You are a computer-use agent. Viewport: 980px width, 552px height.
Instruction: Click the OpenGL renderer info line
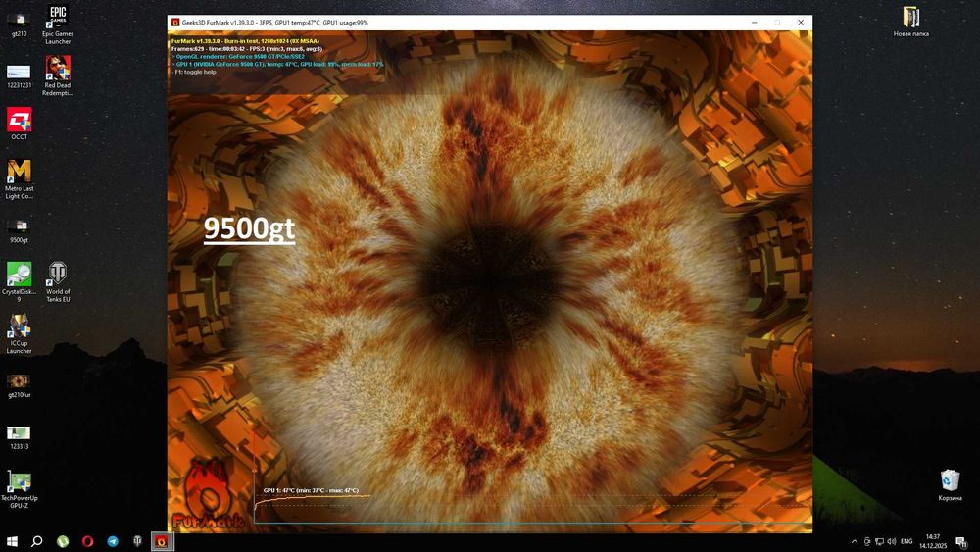(x=238, y=56)
